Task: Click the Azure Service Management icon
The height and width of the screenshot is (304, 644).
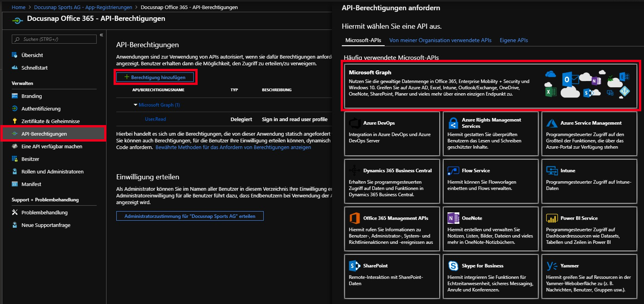Action: 552,123
